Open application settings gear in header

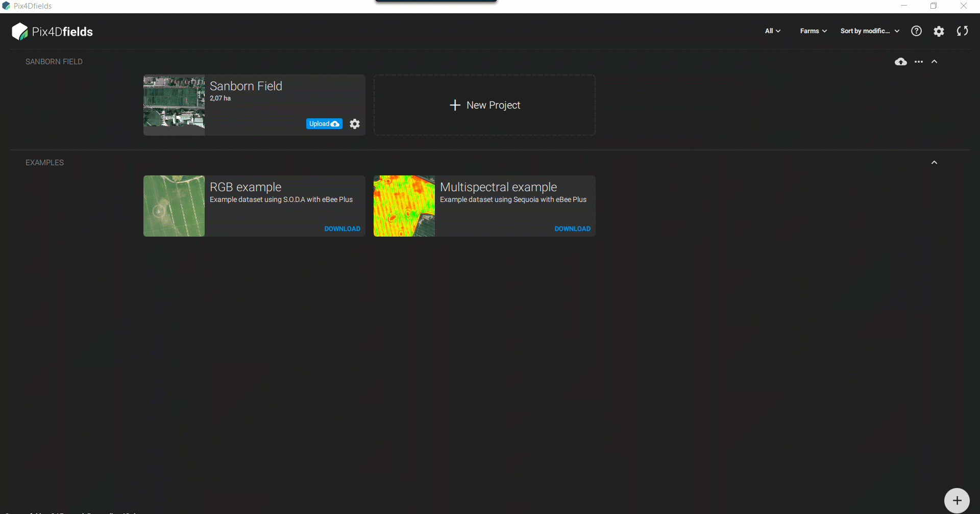point(939,31)
